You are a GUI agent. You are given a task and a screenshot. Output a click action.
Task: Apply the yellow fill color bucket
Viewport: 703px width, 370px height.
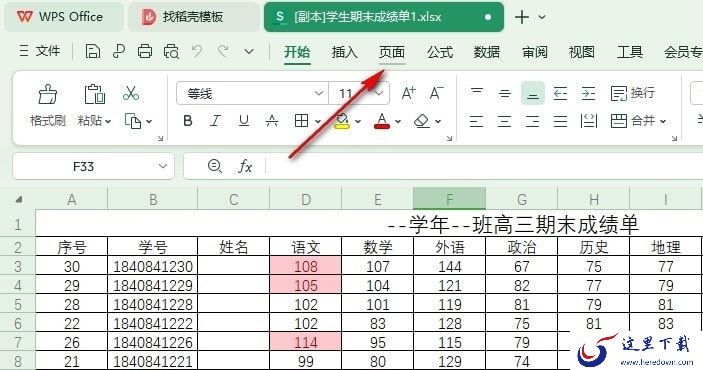coord(342,121)
